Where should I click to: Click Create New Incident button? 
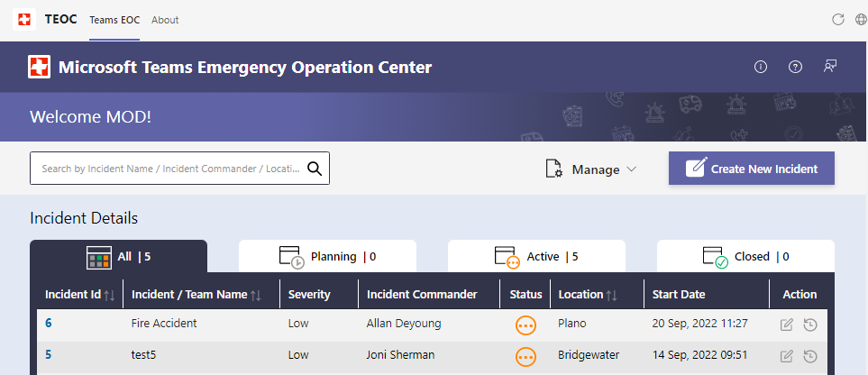click(752, 169)
